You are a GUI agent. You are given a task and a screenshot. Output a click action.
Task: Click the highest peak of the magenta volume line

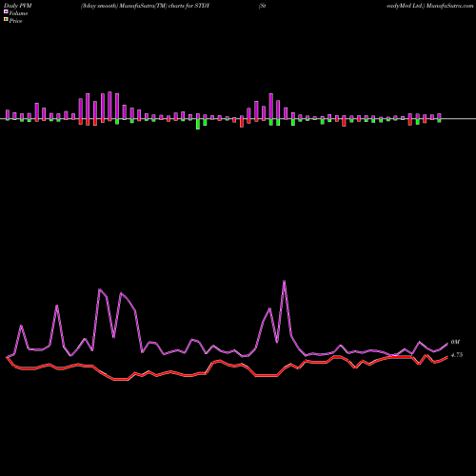(284, 281)
